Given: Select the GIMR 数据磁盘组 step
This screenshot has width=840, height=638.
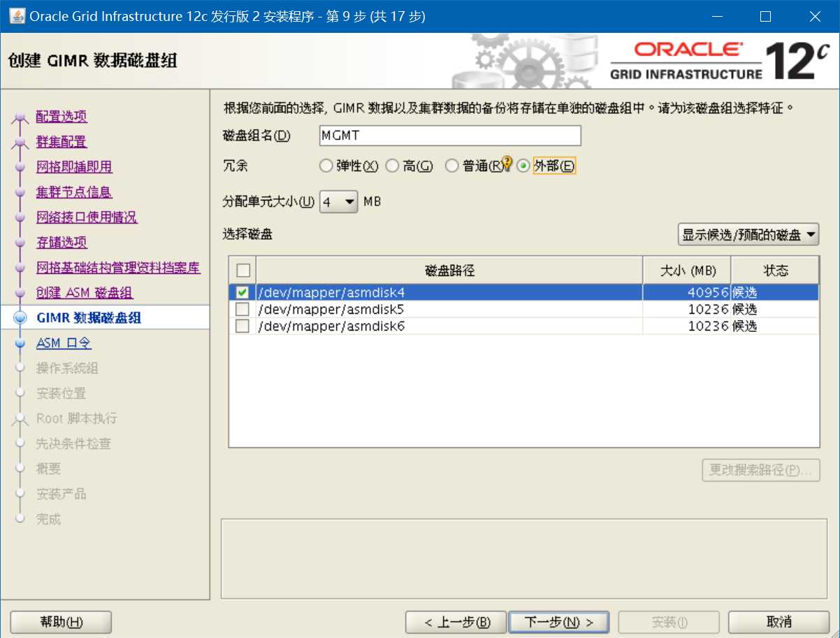Looking at the screenshot, I should click(x=89, y=318).
